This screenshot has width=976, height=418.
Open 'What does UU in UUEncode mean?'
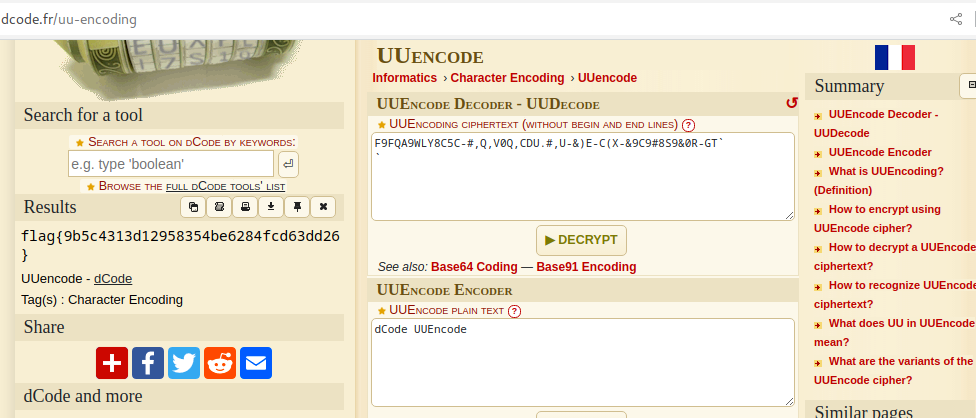pyautogui.click(x=895, y=333)
